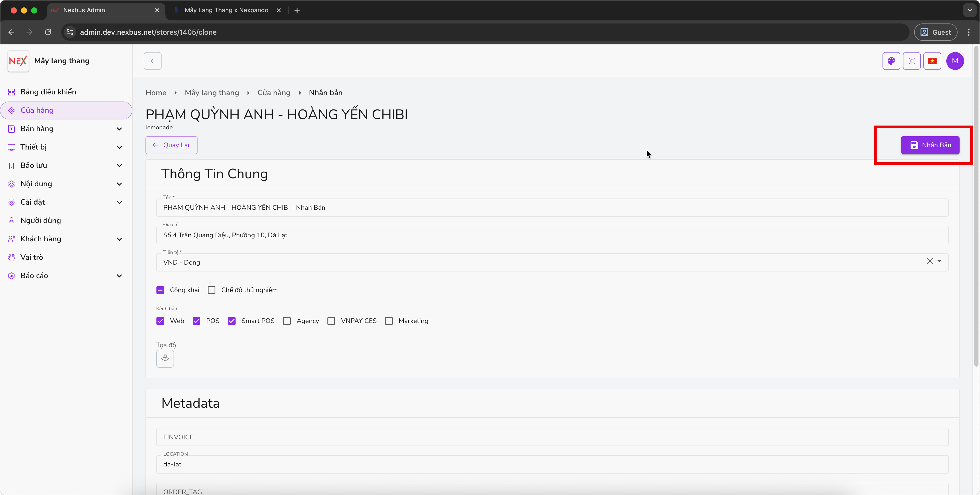
Task: Uncheck the Smart POS channel
Action: (232, 321)
